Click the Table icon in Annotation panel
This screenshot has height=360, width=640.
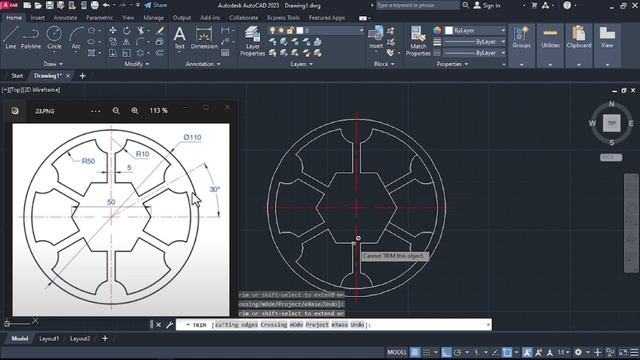(x=225, y=53)
